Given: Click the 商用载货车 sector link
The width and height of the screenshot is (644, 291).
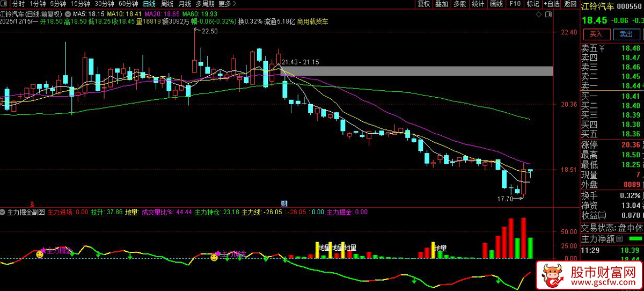Looking at the screenshot, I should (312, 21).
